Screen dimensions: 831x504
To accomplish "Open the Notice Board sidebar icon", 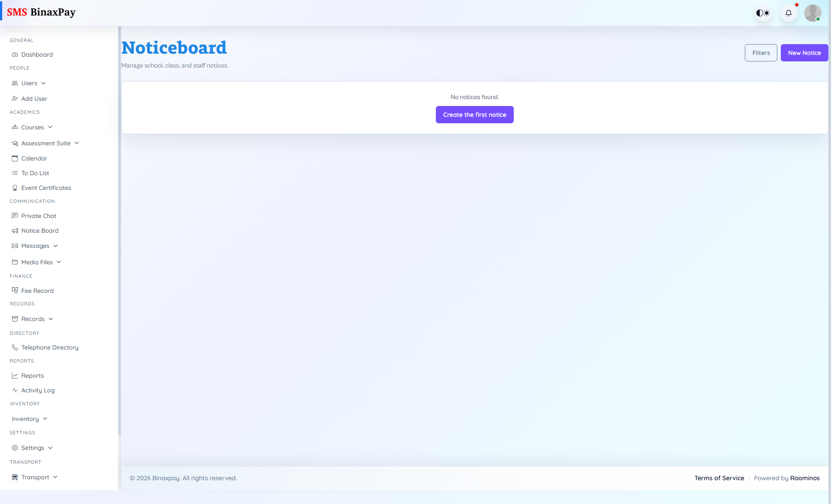I will [x=15, y=231].
